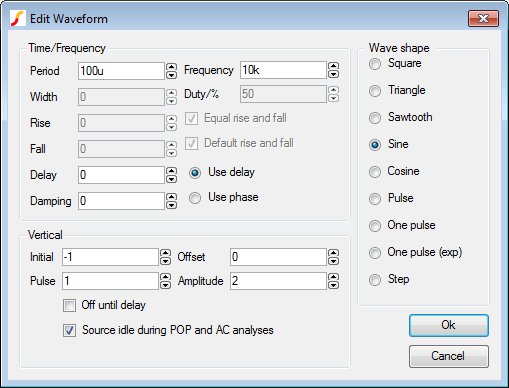This screenshot has width=509, height=388.
Task: Increase Period value with up spinner arrow
Action: pyautogui.click(x=171, y=67)
